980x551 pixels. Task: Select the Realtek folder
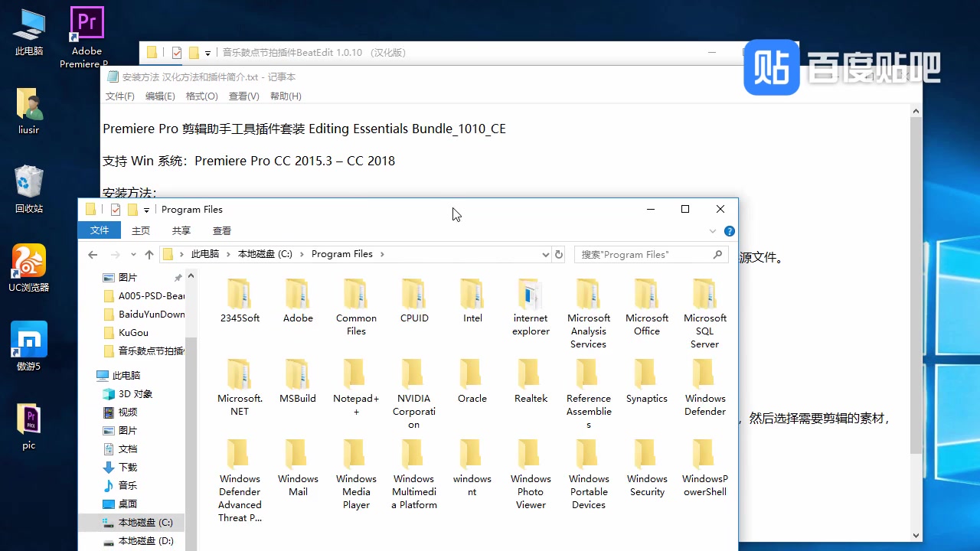[531, 382]
